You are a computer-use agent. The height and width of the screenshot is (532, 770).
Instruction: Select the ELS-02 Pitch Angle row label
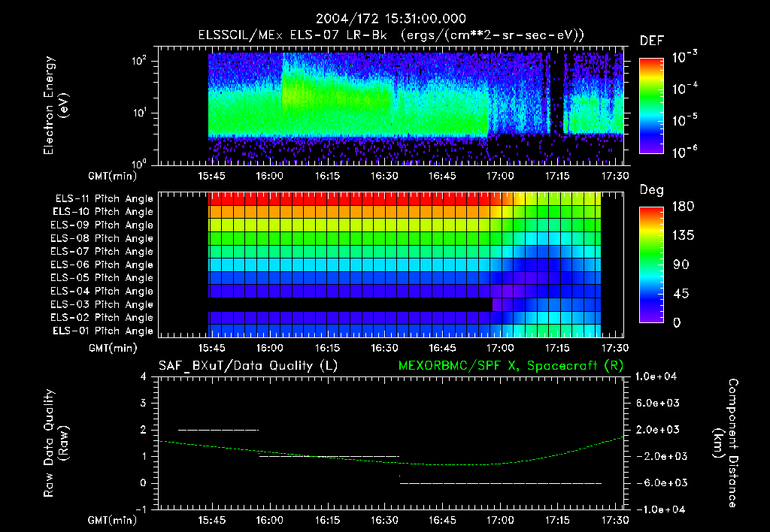(x=102, y=318)
